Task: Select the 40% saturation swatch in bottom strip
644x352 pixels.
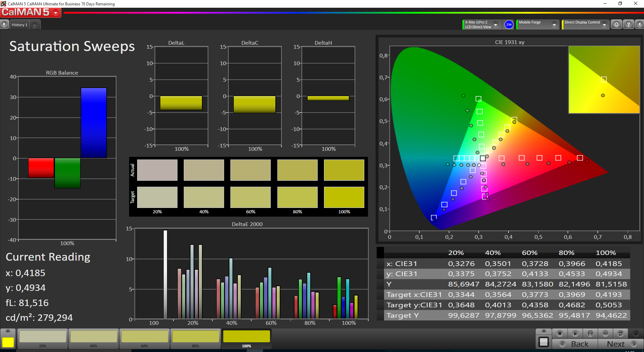Action: [x=94, y=339]
